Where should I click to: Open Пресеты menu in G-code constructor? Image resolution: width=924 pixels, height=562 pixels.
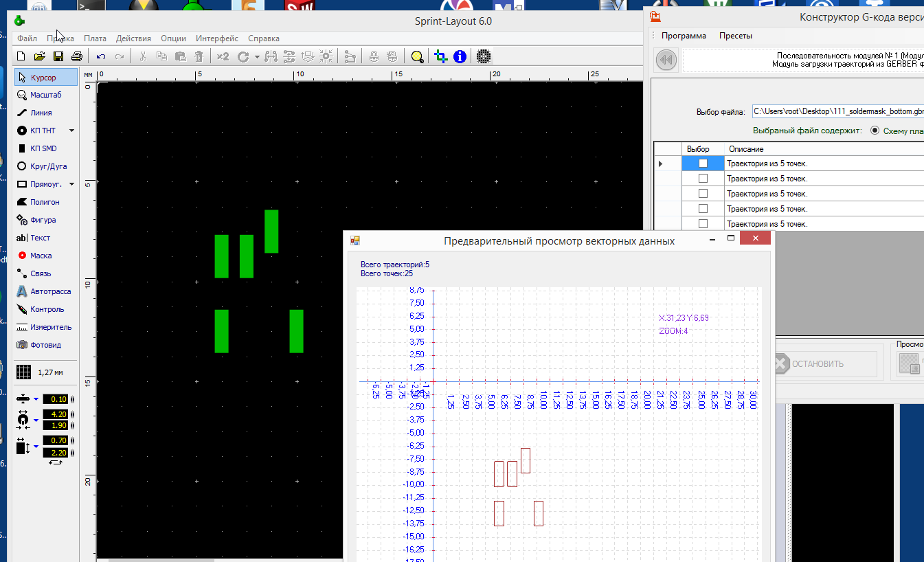click(736, 36)
